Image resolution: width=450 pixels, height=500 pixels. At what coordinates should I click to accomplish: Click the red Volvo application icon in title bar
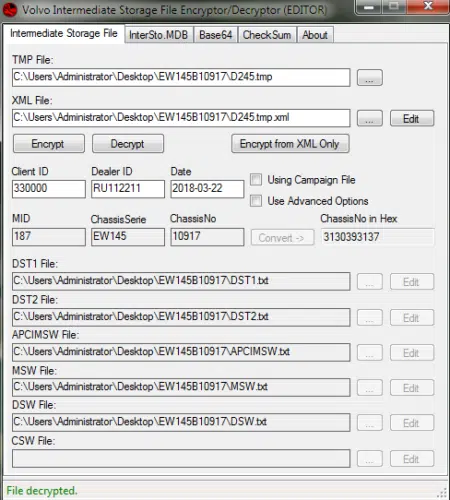9,9
